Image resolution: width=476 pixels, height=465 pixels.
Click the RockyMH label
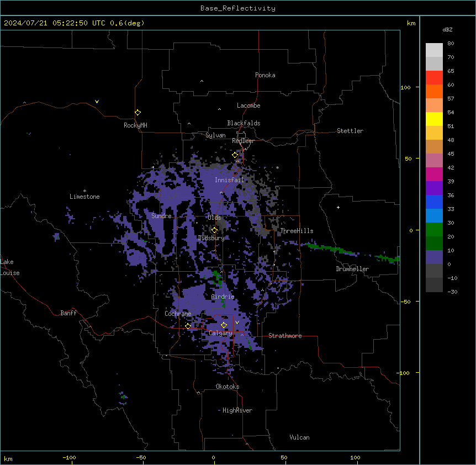coord(135,125)
